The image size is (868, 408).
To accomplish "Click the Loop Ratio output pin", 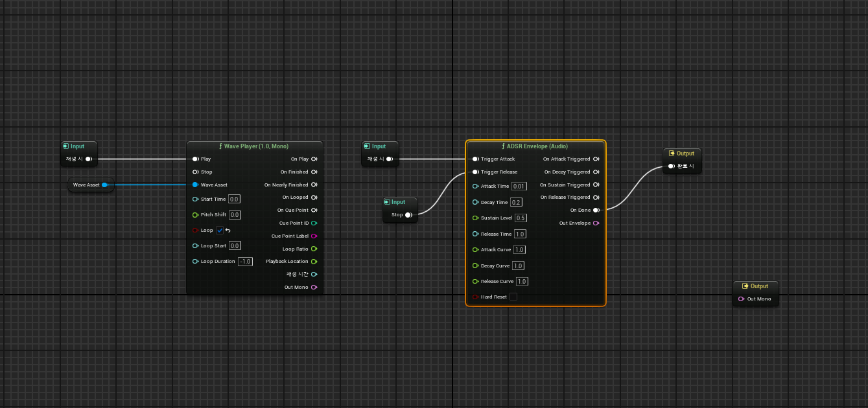I will 314,249.
